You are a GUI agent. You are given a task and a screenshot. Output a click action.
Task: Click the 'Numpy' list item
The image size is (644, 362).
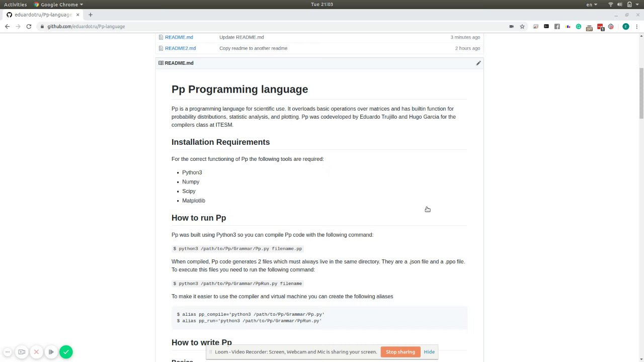[x=191, y=182]
